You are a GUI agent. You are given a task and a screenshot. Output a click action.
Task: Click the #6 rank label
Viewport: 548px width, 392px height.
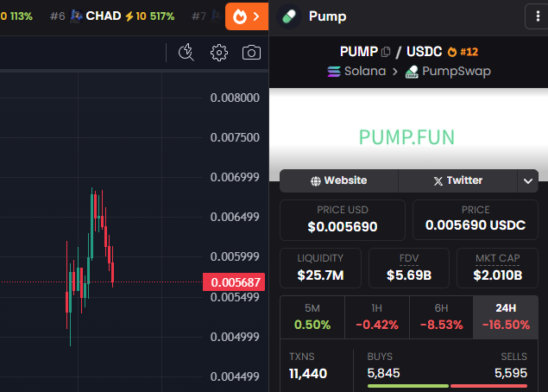[x=58, y=16]
